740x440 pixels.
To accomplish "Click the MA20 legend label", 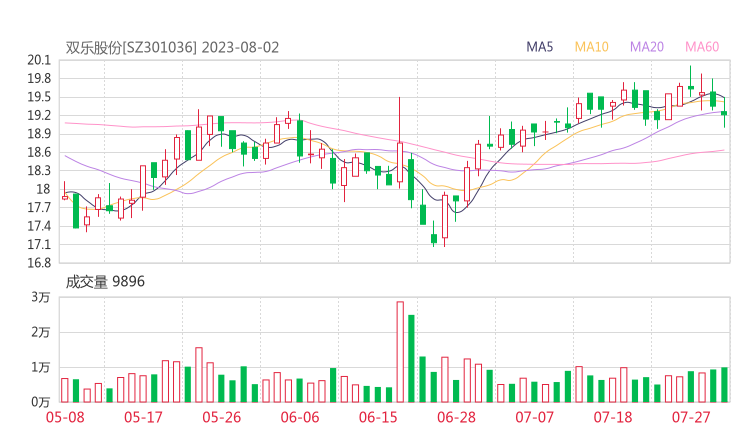I will (647, 47).
